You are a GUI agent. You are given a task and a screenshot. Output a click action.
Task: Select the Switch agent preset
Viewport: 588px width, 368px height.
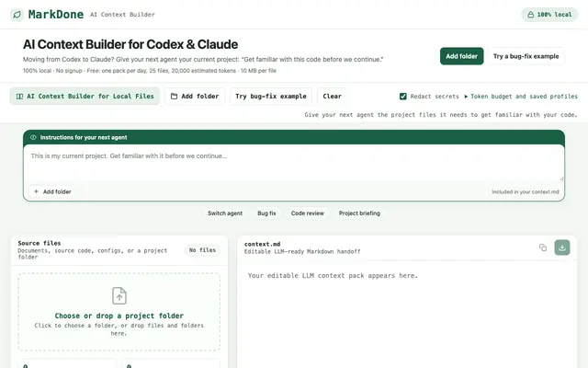pyautogui.click(x=225, y=213)
